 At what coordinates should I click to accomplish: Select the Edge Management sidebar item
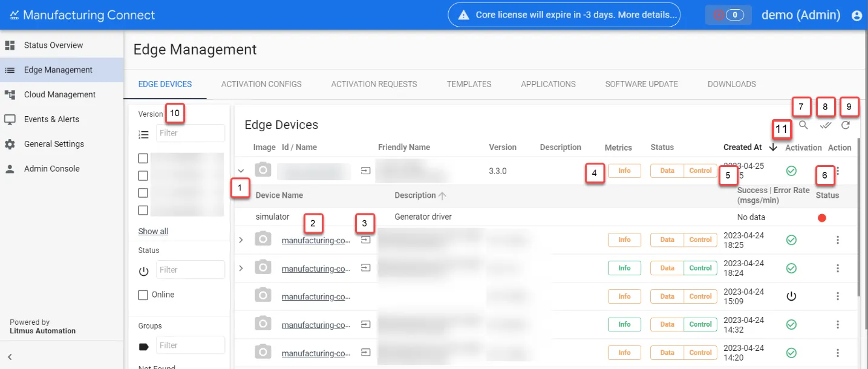tap(62, 70)
